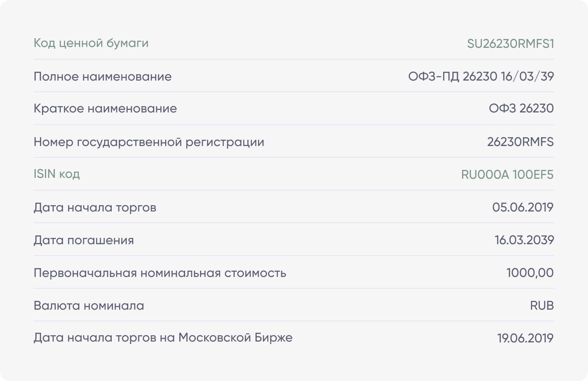Click the 'Дата погашения' label
The height and width of the screenshot is (381, 588).
click(x=84, y=240)
